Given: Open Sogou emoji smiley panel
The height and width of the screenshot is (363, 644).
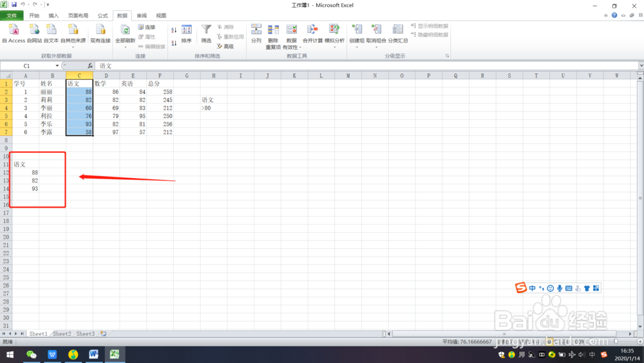Looking at the screenshot, I should 551,288.
